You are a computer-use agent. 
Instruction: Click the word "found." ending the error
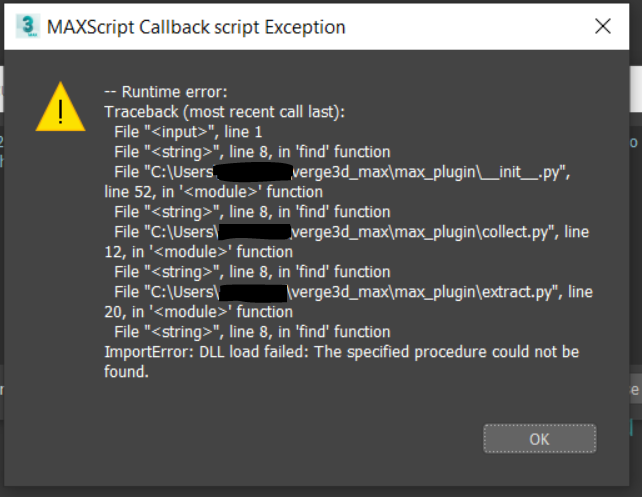pos(126,372)
